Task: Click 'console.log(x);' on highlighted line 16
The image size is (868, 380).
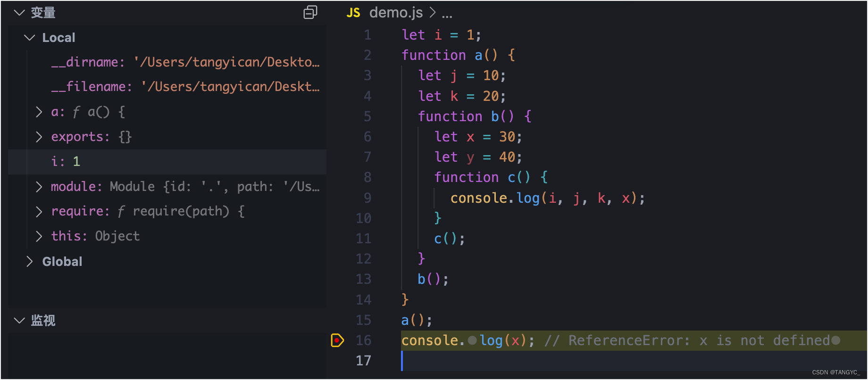Action: point(468,340)
